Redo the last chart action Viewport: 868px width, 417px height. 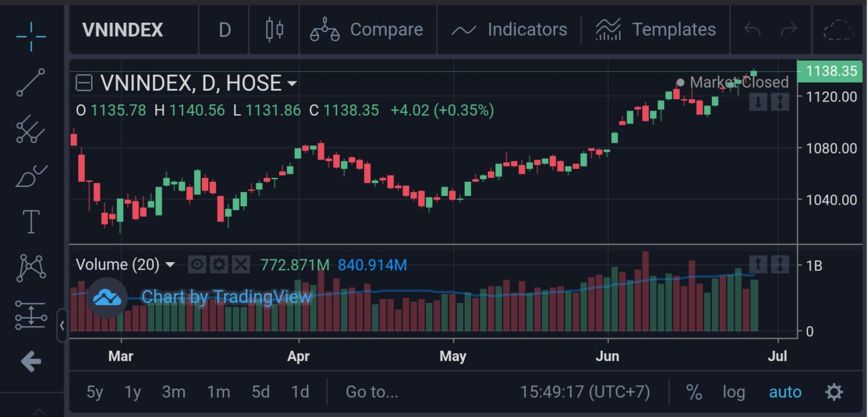(789, 29)
